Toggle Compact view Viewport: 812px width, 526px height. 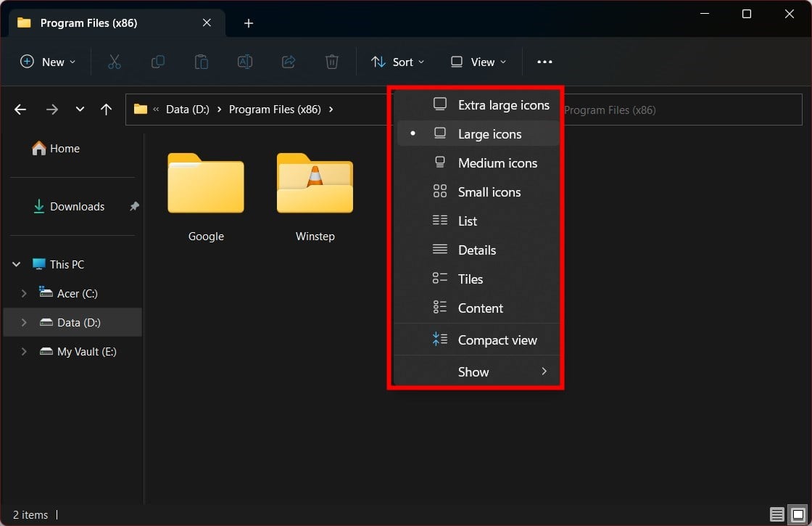[478, 340]
